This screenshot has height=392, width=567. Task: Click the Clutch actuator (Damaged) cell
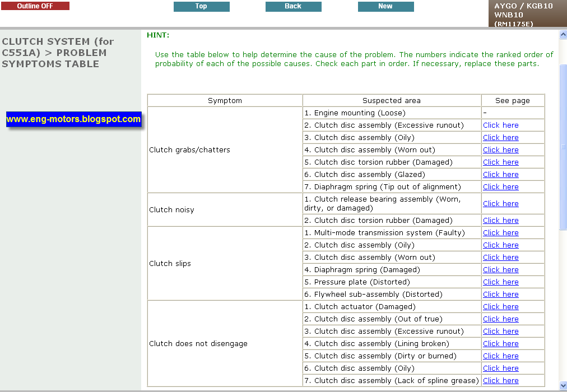tap(392, 306)
